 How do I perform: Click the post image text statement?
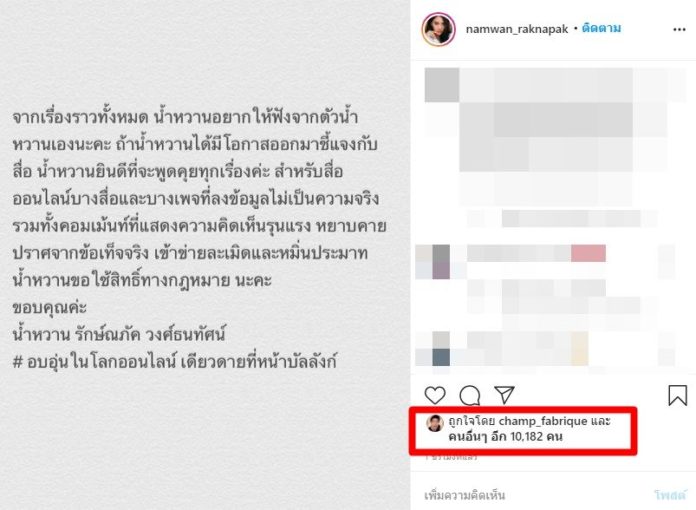pos(200,240)
